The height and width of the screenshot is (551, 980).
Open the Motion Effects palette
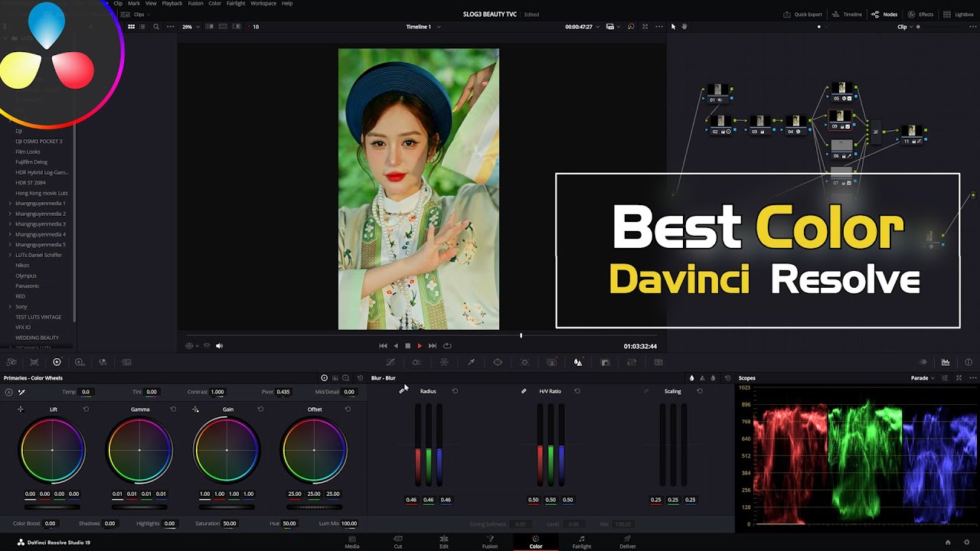[x=126, y=362]
